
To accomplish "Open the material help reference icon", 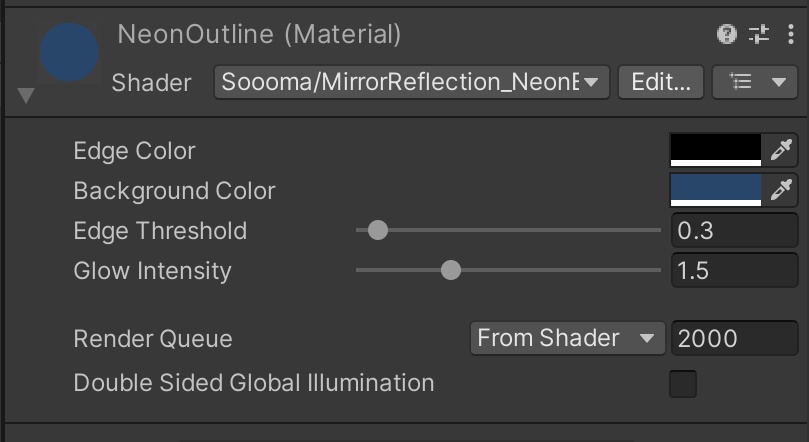I will point(727,35).
